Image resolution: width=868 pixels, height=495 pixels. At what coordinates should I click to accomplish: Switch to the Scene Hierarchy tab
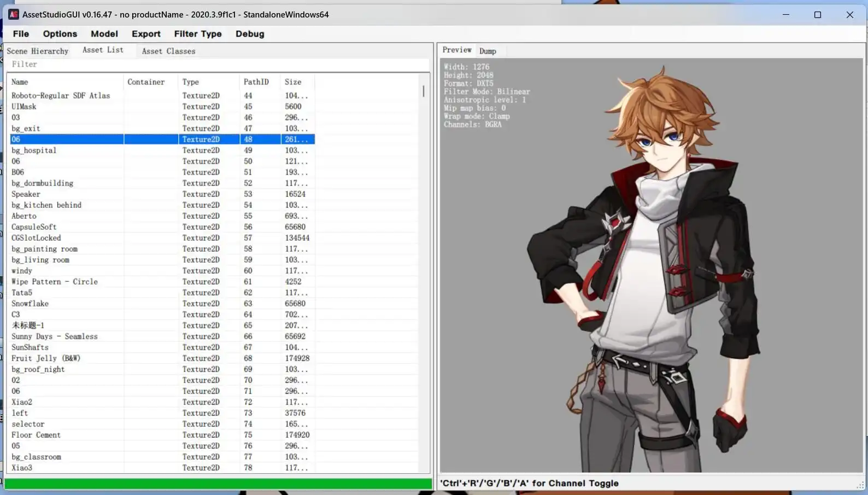38,51
